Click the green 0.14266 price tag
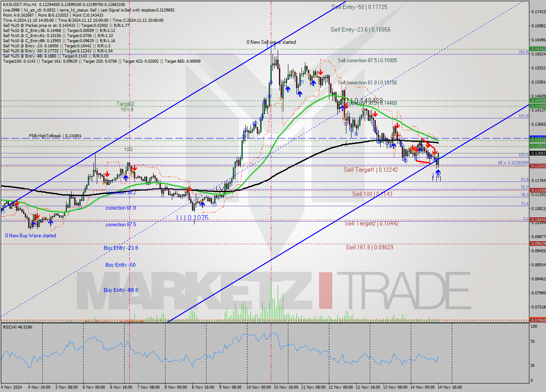546x392 pixels. click(x=537, y=106)
